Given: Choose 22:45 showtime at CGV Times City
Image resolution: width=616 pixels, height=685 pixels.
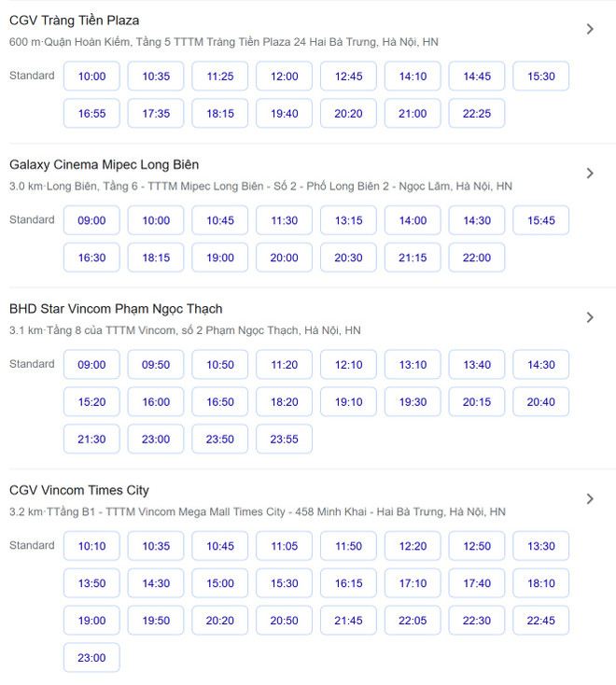Looking at the screenshot, I should pos(540,621).
